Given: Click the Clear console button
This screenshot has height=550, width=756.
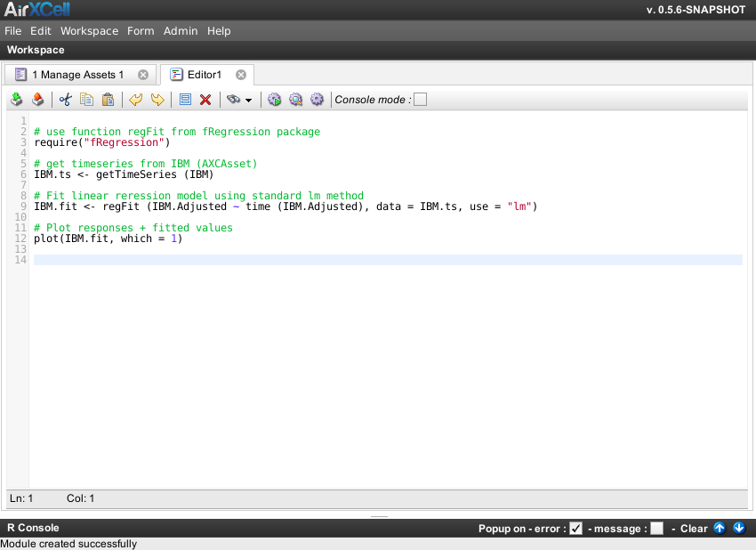Looking at the screenshot, I should (694, 529).
